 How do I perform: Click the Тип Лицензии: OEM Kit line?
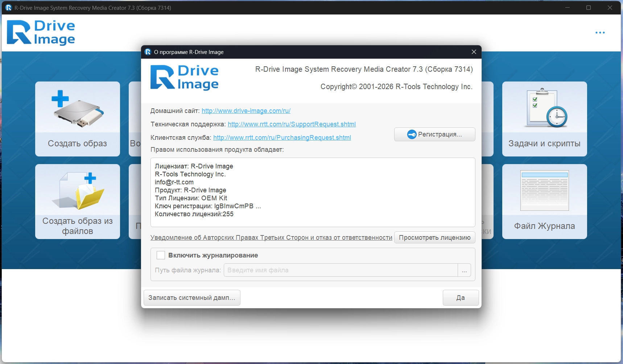191,198
